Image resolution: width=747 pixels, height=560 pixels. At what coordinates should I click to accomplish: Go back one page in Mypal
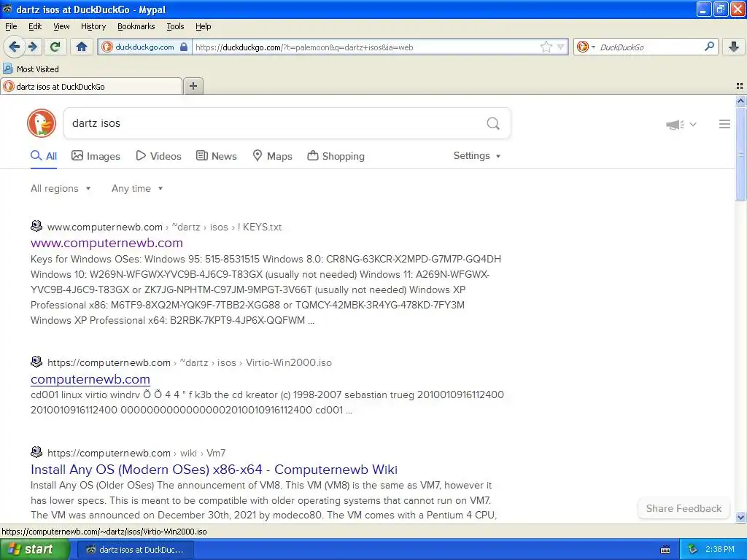pyautogui.click(x=14, y=47)
